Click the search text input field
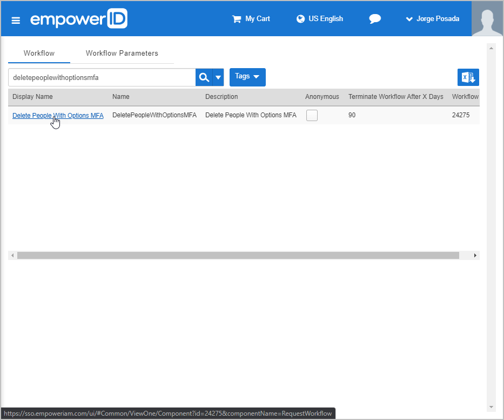The height and width of the screenshot is (420, 504). 100,77
